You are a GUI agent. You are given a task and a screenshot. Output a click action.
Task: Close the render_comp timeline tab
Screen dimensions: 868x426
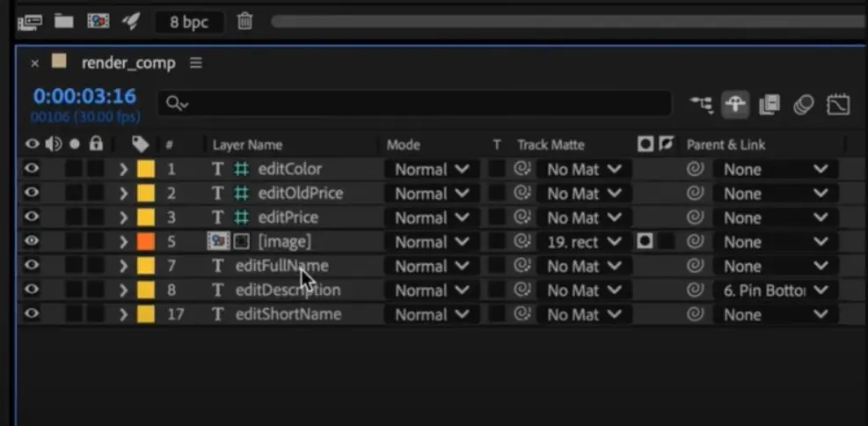click(35, 63)
